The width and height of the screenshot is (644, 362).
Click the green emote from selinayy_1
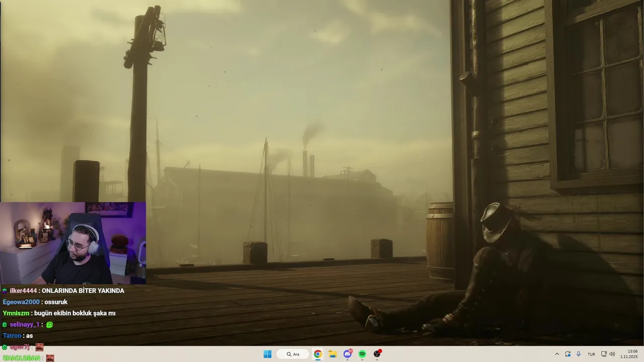tap(49, 324)
